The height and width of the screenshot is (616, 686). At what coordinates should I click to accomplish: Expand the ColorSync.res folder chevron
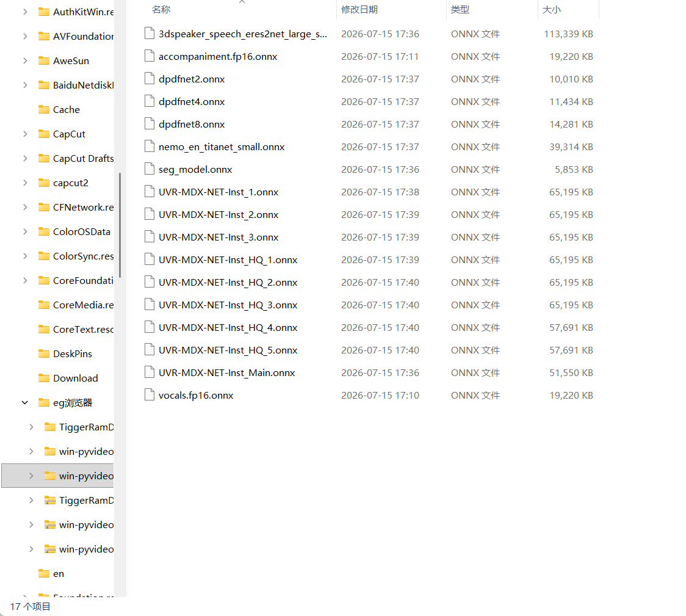click(25, 256)
